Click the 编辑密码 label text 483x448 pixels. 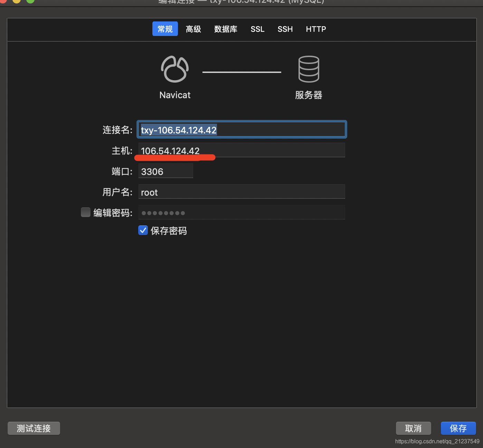tap(113, 213)
